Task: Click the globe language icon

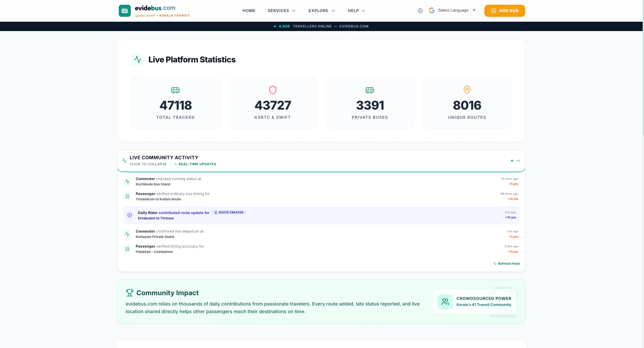Action: point(420,11)
